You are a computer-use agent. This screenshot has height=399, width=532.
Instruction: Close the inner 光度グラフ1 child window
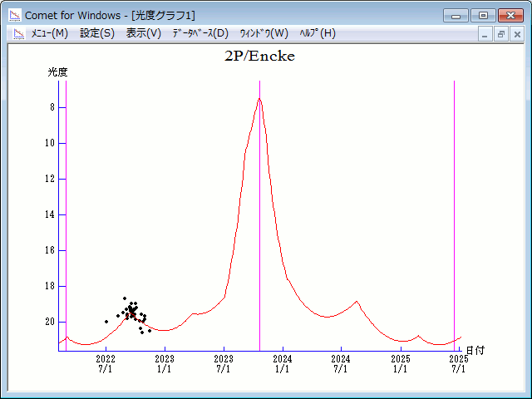point(517,34)
